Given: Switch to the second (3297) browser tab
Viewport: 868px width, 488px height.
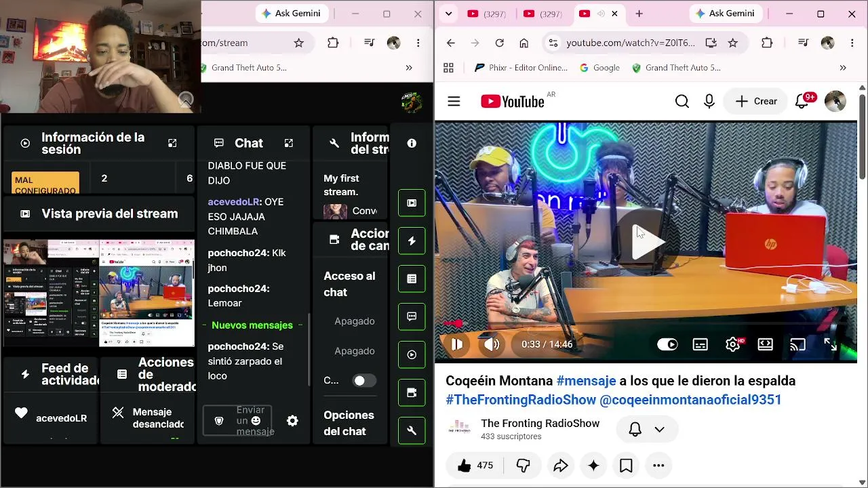Looking at the screenshot, I should [542, 14].
